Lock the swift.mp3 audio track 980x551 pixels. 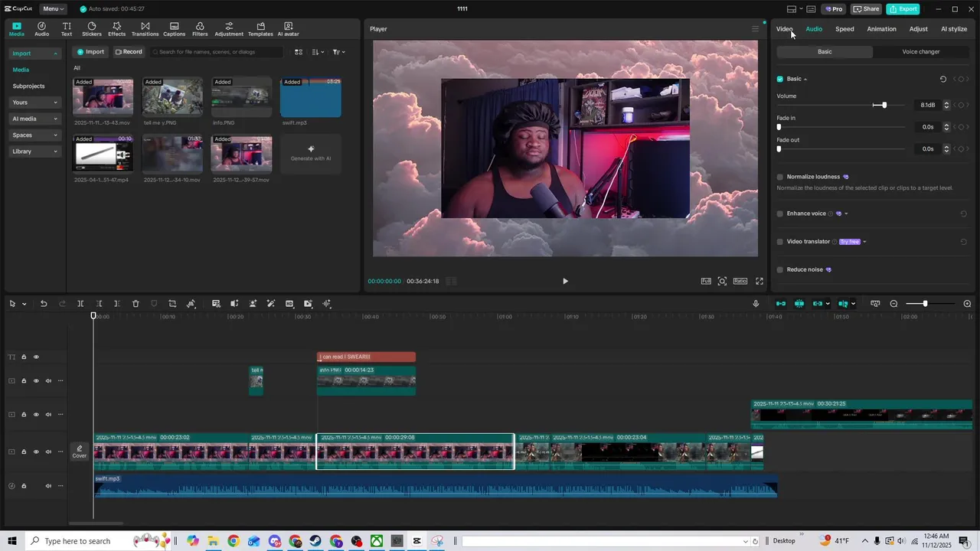[x=24, y=486]
